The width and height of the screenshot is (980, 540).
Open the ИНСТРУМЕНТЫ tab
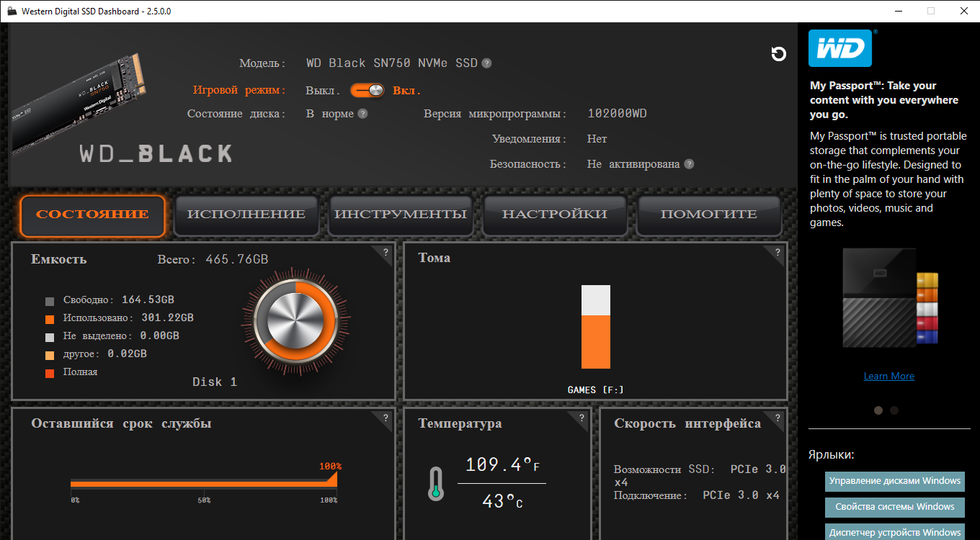pyautogui.click(x=401, y=215)
